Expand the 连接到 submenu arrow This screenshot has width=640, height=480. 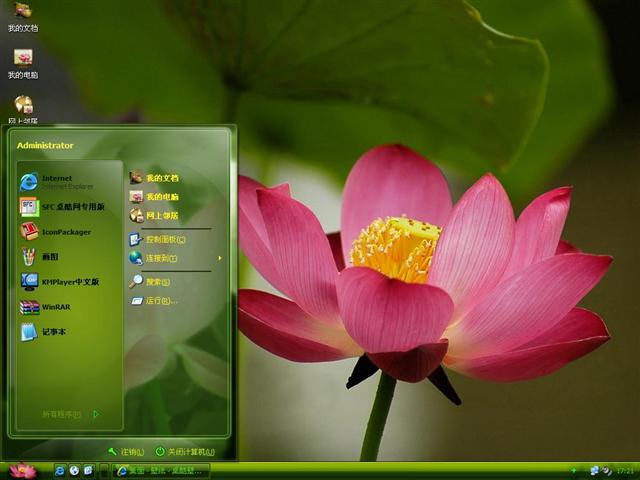point(220,258)
